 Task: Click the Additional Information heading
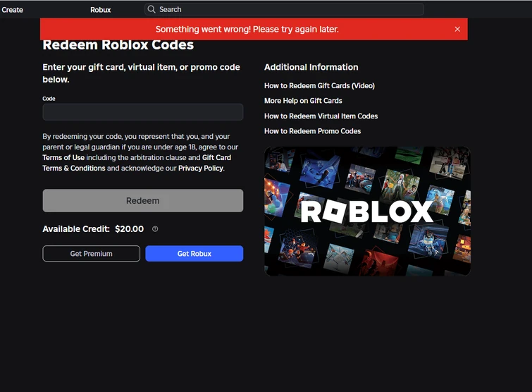pos(311,67)
